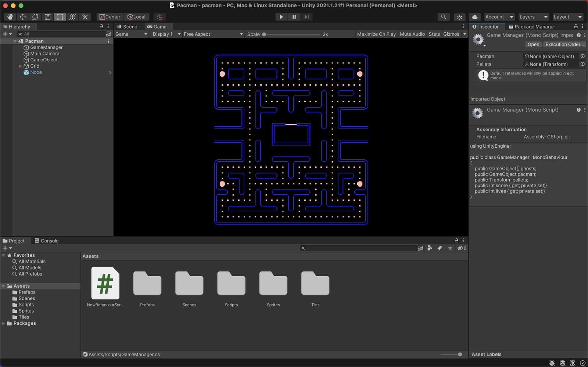Select the Inspector tab
The width and height of the screenshot is (588, 367).
[485, 26]
